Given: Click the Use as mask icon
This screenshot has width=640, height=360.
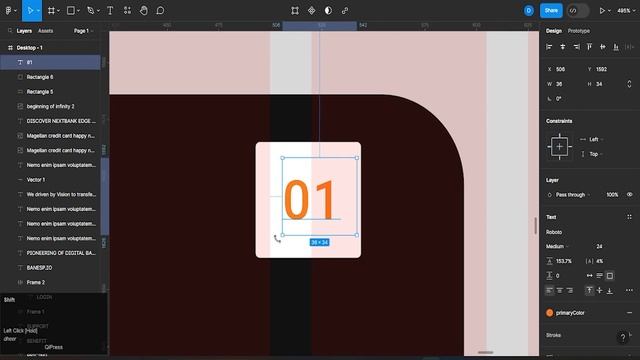Looking at the screenshot, I should click(328, 11).
